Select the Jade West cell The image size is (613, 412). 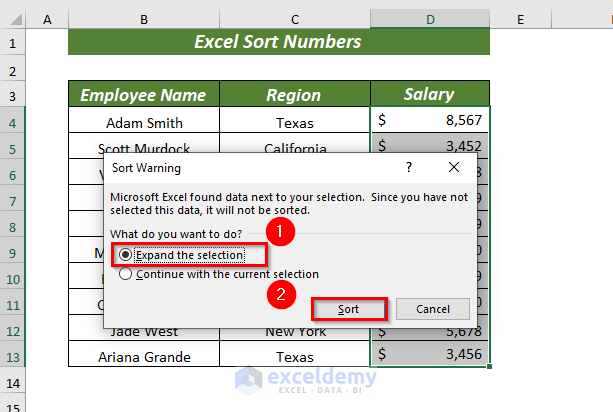point(144,333)
